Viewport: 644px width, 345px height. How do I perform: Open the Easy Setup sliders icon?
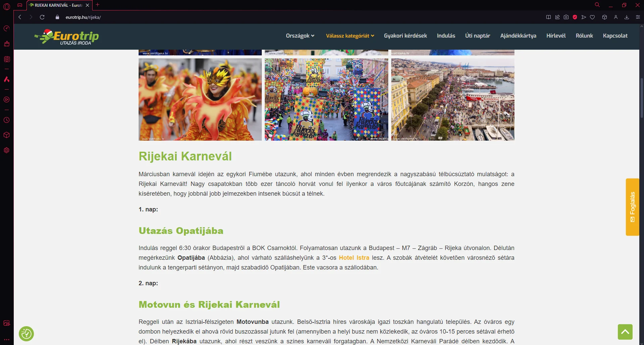pyautogui.click(x=638, y=17)
